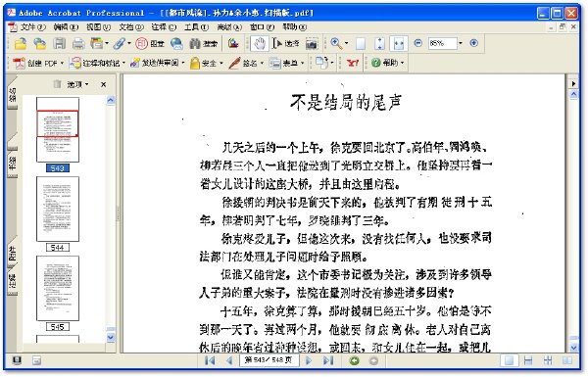Viewport: 588px width, 377px height.
Task: Open the 帮助 menu in menu bar
Action: coord(294,27)
